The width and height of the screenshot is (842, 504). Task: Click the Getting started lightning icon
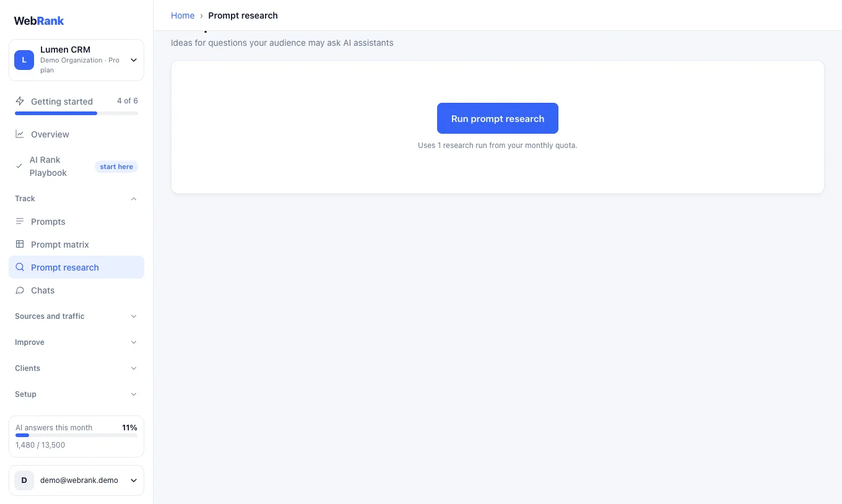(20, 101)
